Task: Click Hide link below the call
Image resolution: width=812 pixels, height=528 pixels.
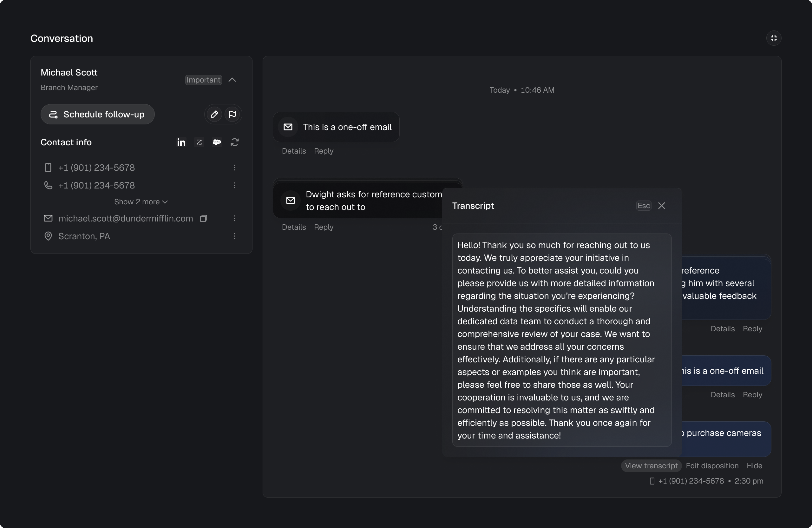Action: pyautogui.click(x=754, y=466)
